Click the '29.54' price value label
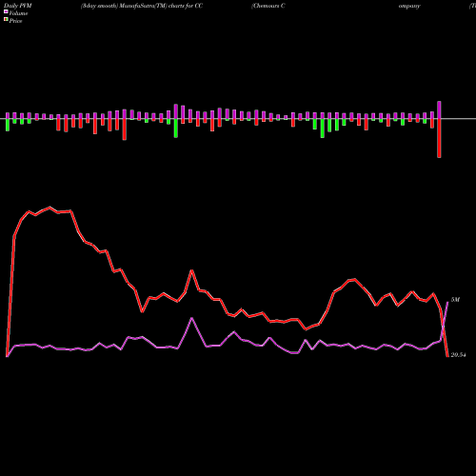 (x=458, y=355)
